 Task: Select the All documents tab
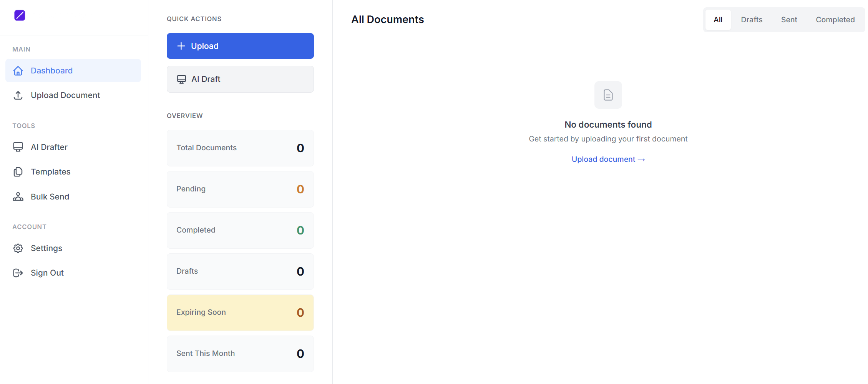(718, 20)
